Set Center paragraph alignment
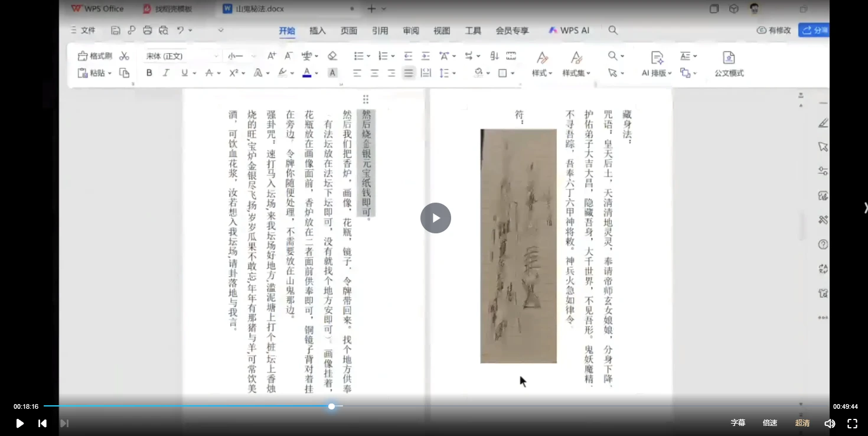Screen dimensions: 868x436 (x=374, y=73)
